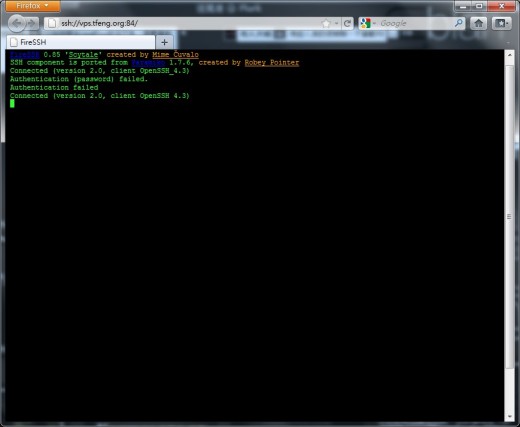The image size is (520, 427).
Task: Reload the page with the refresh icon
Action: [347, 23]
